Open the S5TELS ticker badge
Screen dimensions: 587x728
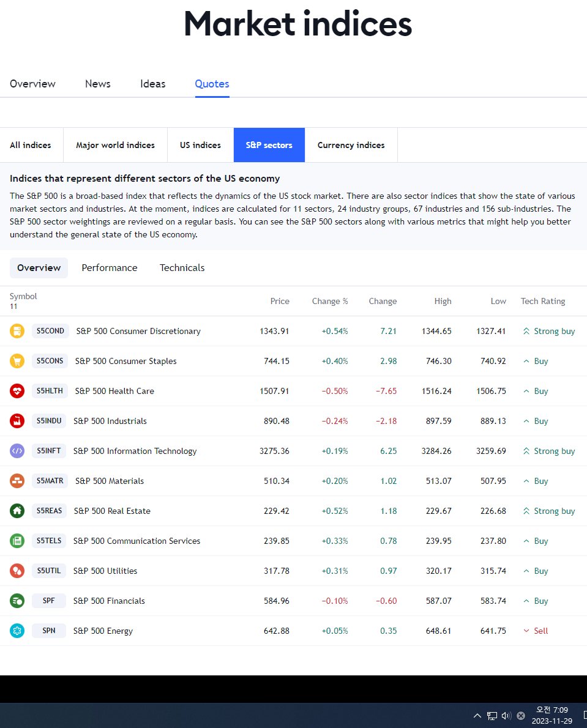point(49,540)
